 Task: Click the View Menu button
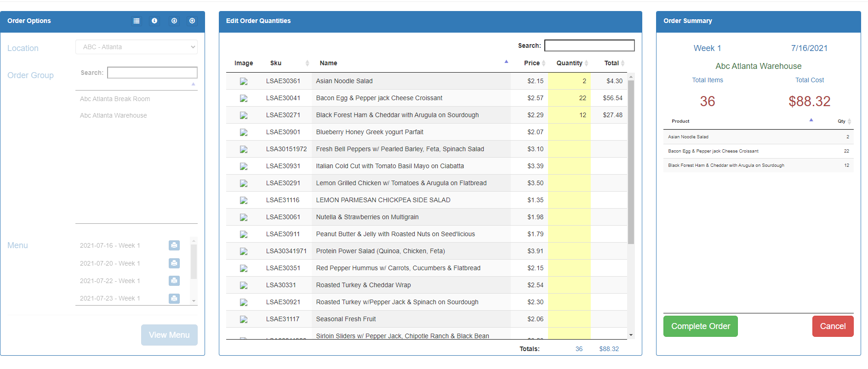(169, 335)
